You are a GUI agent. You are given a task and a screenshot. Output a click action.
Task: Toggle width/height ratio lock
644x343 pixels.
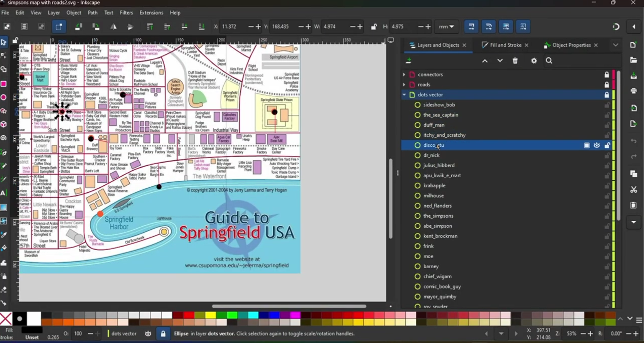pos(374,27)
